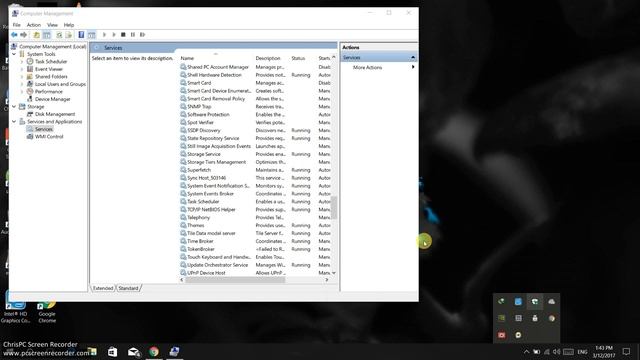Click the blue Help toolbar icon
The width and height of the screenshot is (640, 360).
click(81, 35)
